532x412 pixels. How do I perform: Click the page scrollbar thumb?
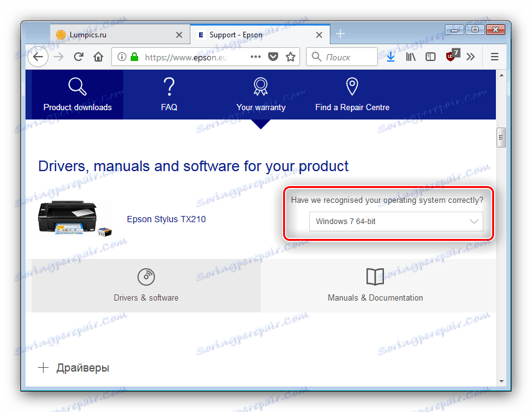point(501,138)
